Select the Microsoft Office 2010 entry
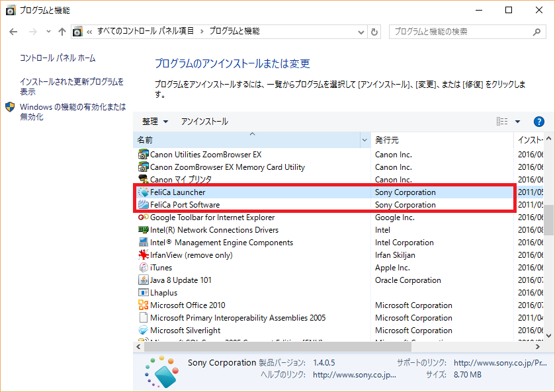Image resolution: width=555 pixels, height=392 pixels. [x=188, y=305]
